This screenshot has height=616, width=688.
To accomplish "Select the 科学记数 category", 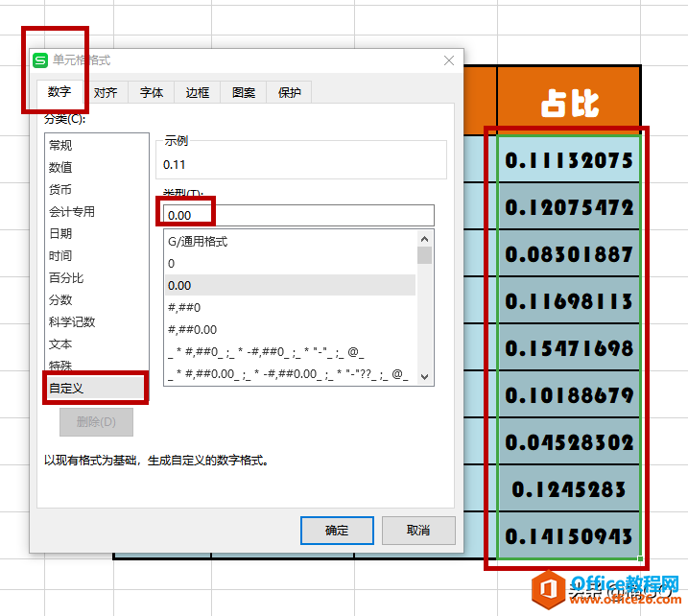I will [x=97, y=322].
